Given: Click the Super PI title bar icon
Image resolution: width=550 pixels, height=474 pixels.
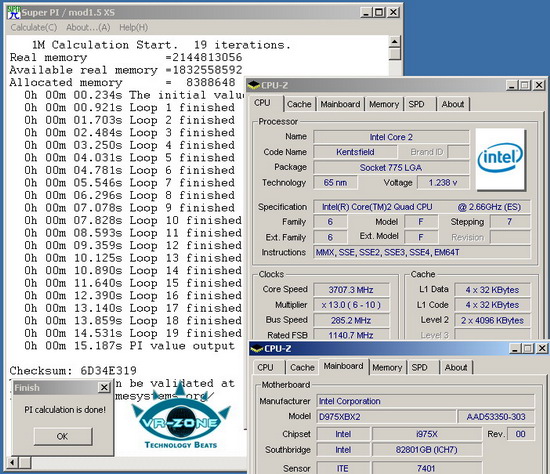Looking at the screenshot, I should pyautogui.click(x=14, y=12).
